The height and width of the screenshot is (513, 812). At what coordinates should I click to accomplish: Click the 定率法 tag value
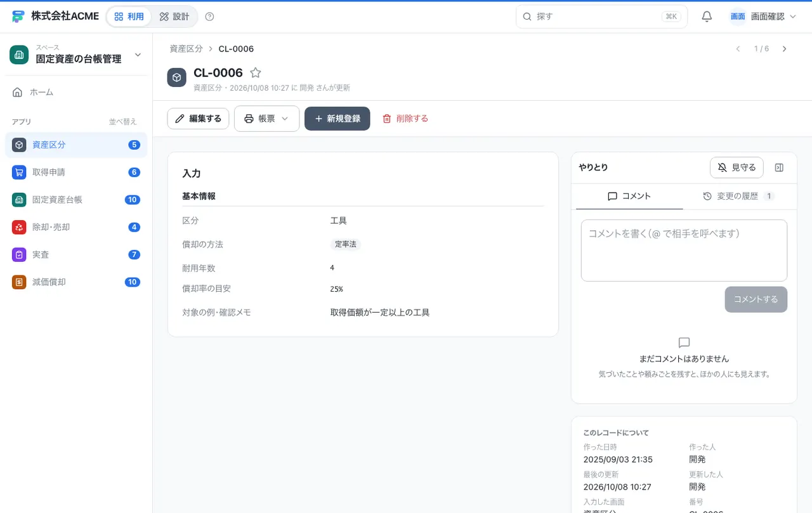click(346, 244)
